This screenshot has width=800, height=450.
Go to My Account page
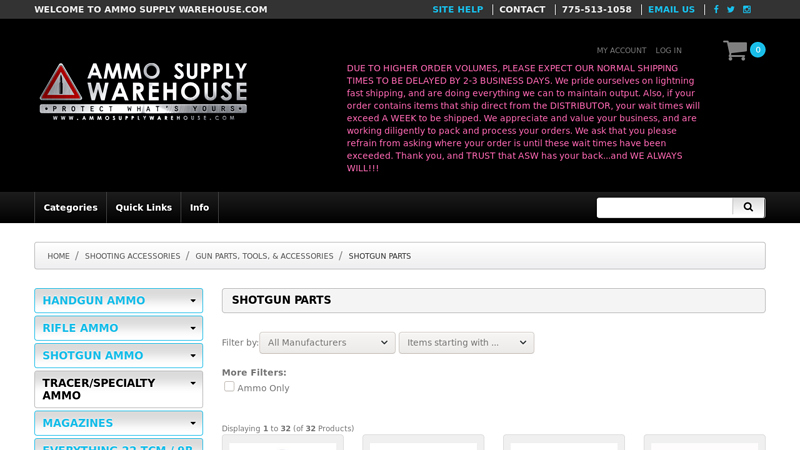pyautogui.click(x=621, y=50)
